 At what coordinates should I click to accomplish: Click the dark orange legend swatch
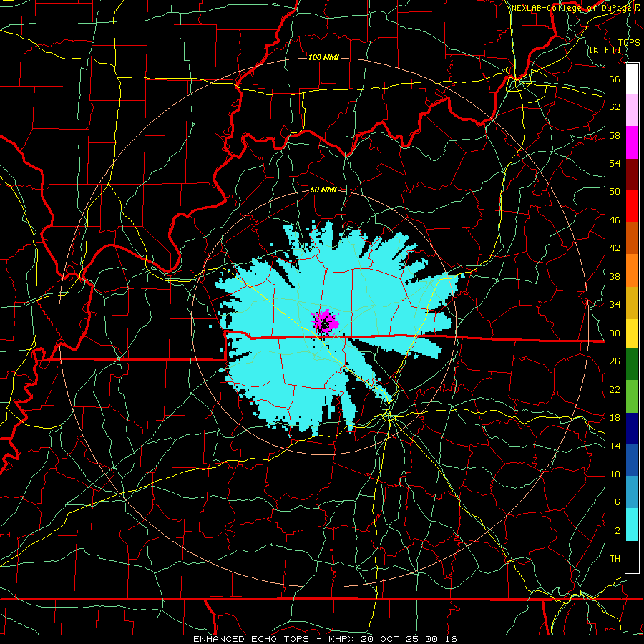click(x=632, y=238)
